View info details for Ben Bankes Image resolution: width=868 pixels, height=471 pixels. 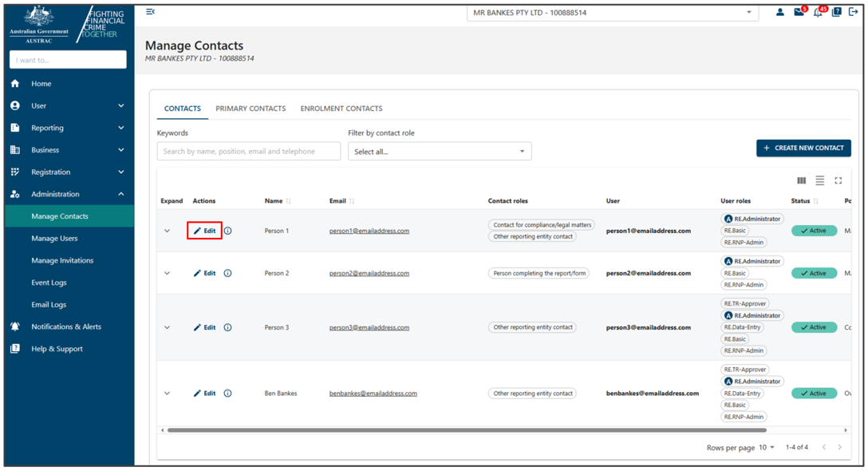(228, 393)
